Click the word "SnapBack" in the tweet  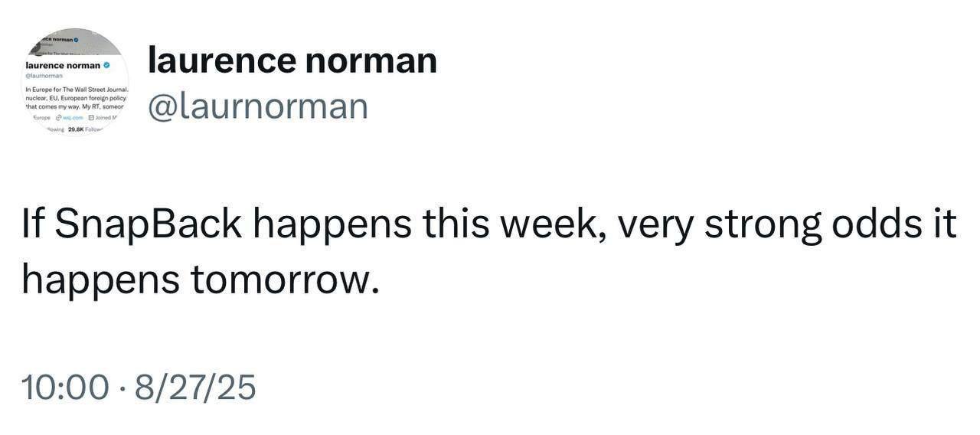click(x=148, y=224)
